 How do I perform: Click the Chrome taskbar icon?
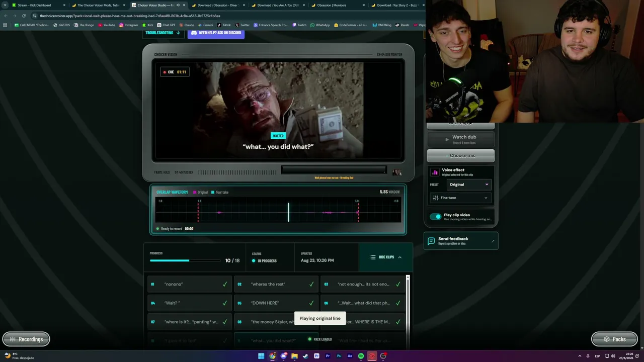(x=272, y=356)
